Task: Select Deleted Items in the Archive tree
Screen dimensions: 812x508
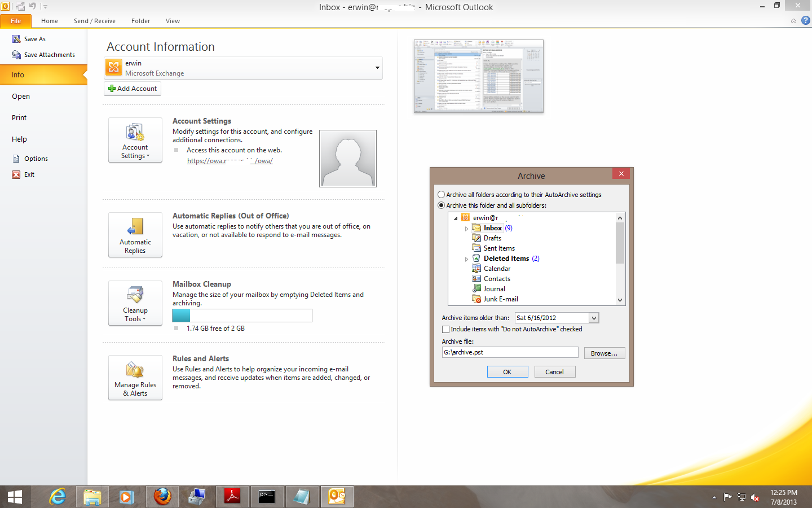Action: coord(506,259)
